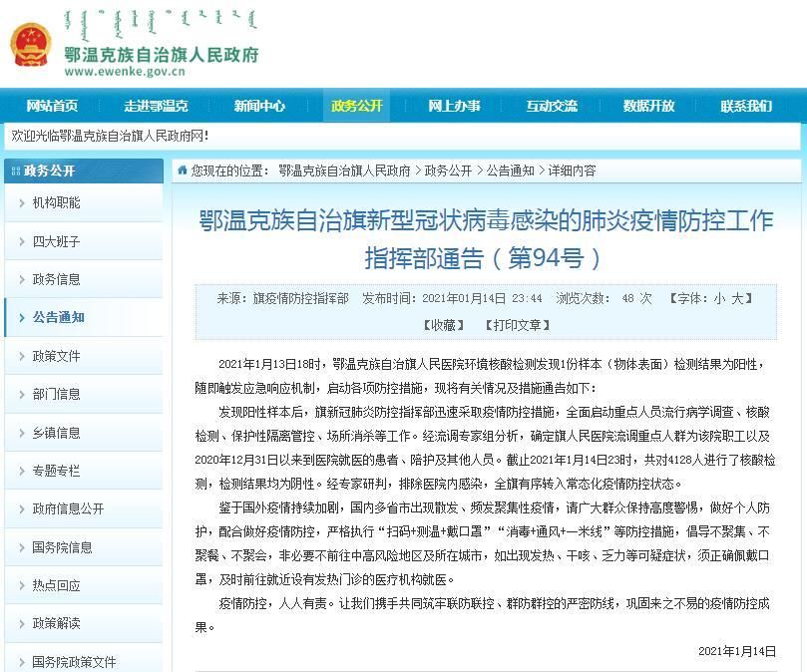Click breadcrumb text 详细内容
807x672 pixels.
click(x=572, y=170)
